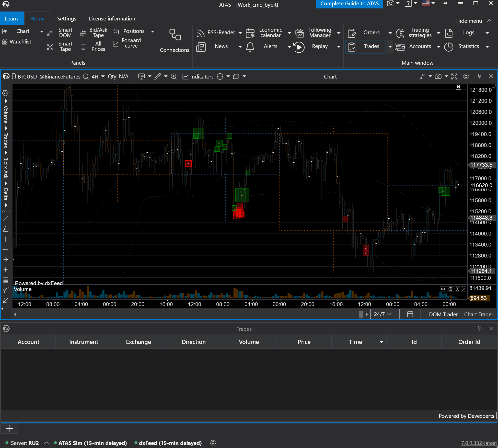
Task: Select the drawing pencil tool
Action: [158, 76]
